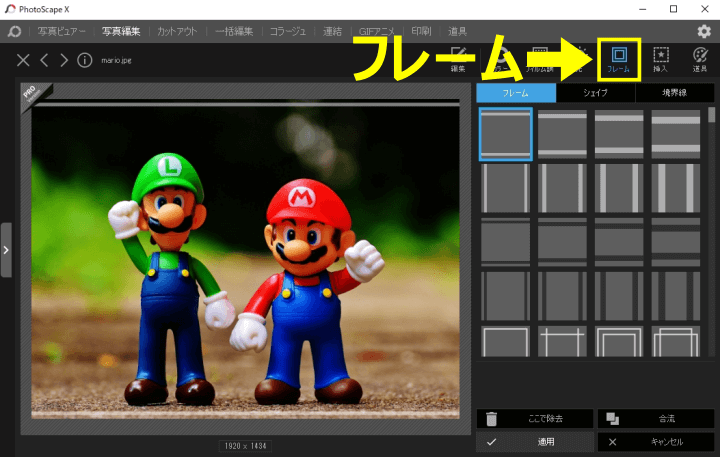The height and width of the screenshot is (457, 720).
Task: Choose the thinnest dark vertical-bar frame thumbnail
Action: 506,296
